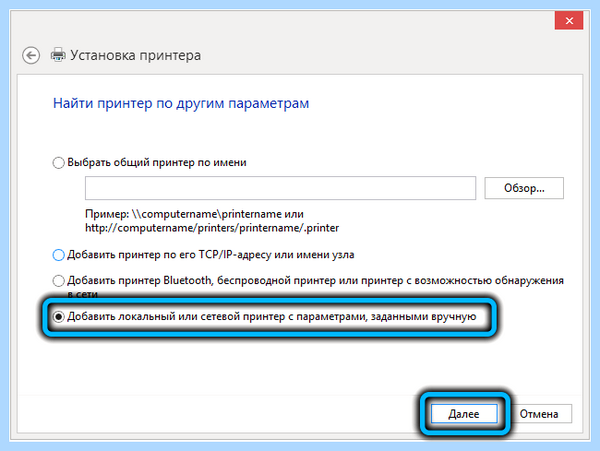Focus the shared printer name text field

(x=280, y=188)
